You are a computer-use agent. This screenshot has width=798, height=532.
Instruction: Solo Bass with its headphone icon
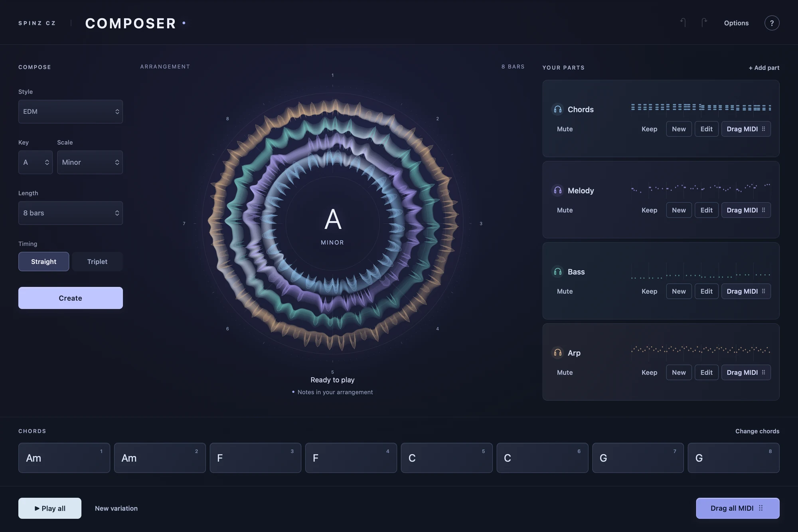click(557, 272)
